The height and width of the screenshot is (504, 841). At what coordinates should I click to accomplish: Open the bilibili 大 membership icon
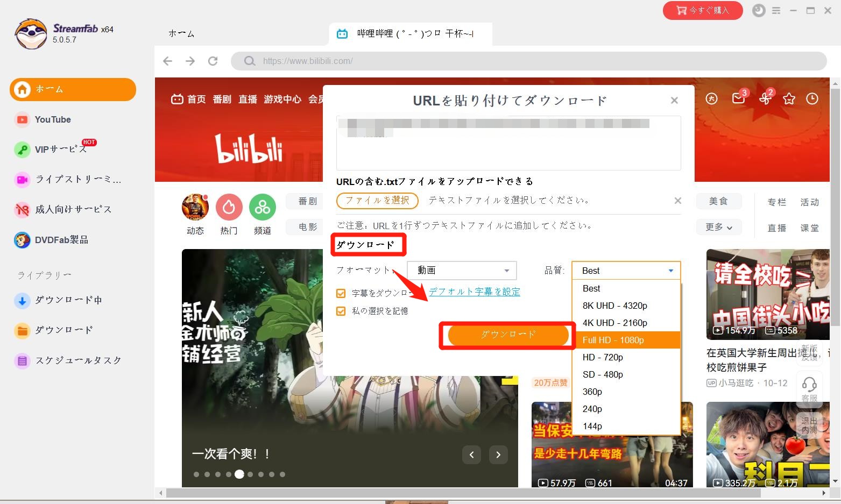coord(711,99)
